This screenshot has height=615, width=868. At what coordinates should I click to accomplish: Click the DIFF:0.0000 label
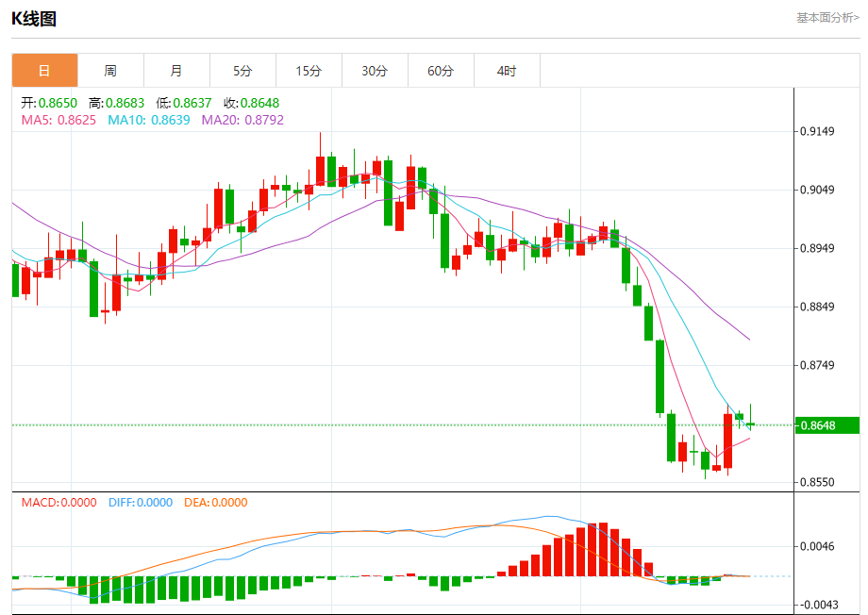click(141, 503)
